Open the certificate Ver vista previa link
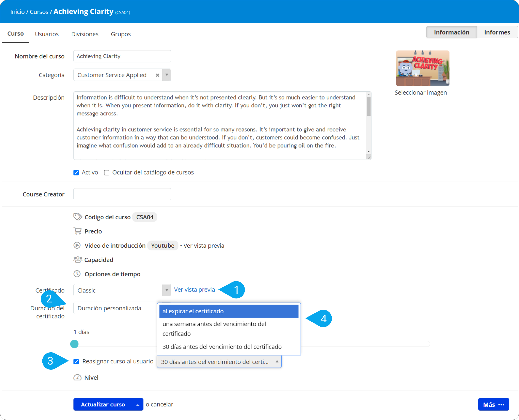The height and width of the screenshot is (420, 519). click(194, 289)
